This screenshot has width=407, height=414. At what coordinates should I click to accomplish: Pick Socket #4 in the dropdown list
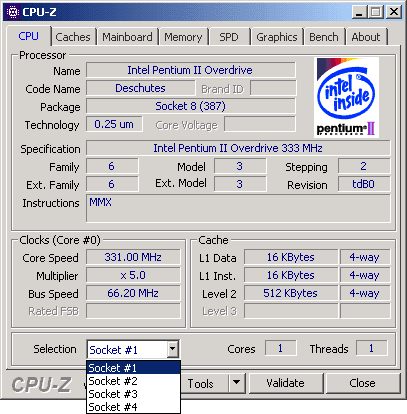point(133,407)
